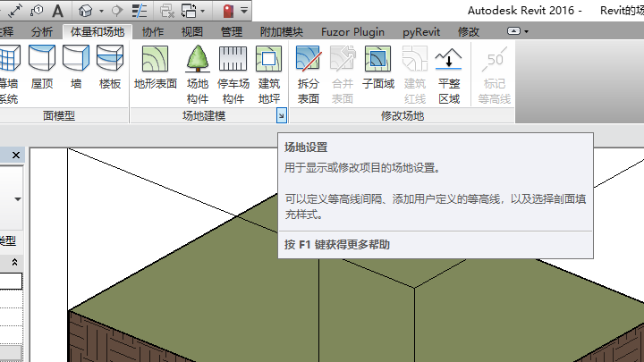Open the 3D view dropdown arrow

coord(101,11)
